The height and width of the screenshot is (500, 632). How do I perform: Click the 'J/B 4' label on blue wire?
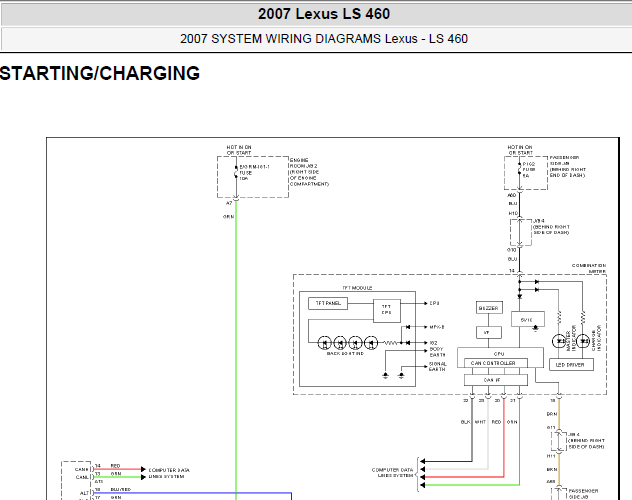(x=539, y=221)
